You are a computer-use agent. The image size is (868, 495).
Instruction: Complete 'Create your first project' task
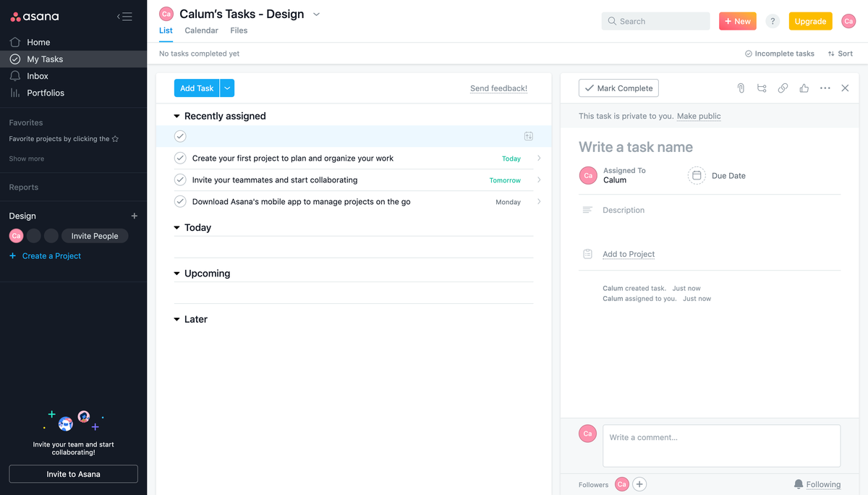point(180,158)
